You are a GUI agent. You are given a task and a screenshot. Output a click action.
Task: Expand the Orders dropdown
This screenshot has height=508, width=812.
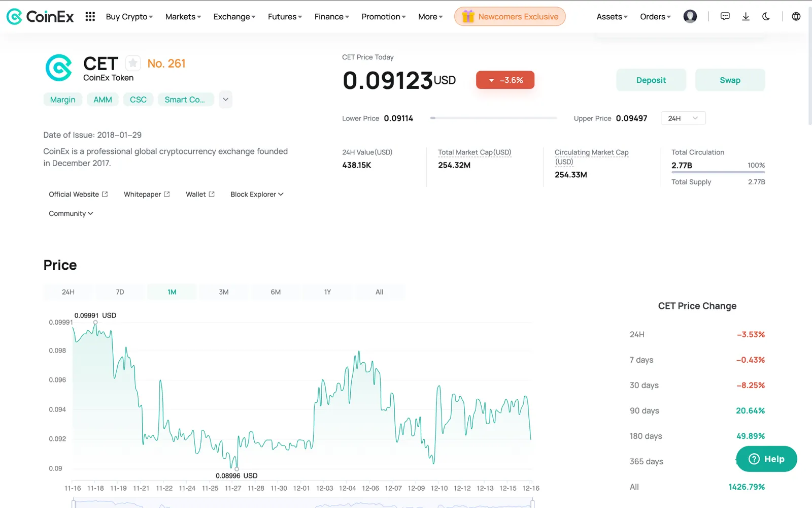coord(655,17)
